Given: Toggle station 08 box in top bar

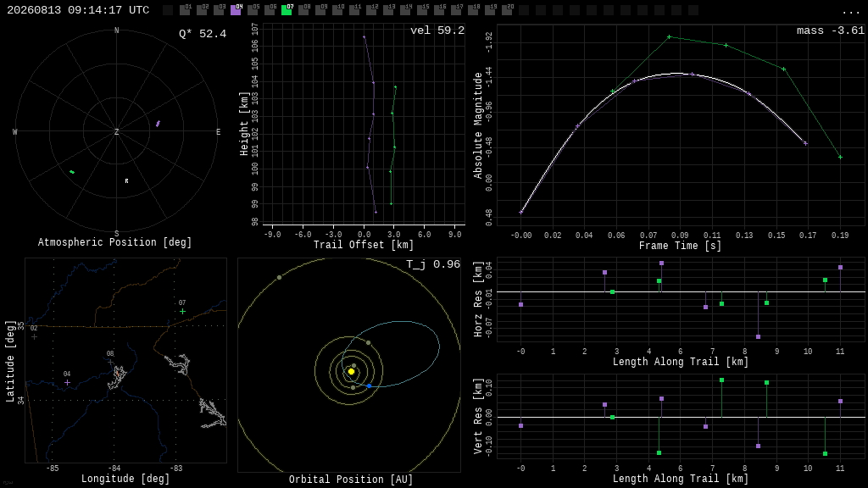Looking at the screenshot, I should click(303, 10).
